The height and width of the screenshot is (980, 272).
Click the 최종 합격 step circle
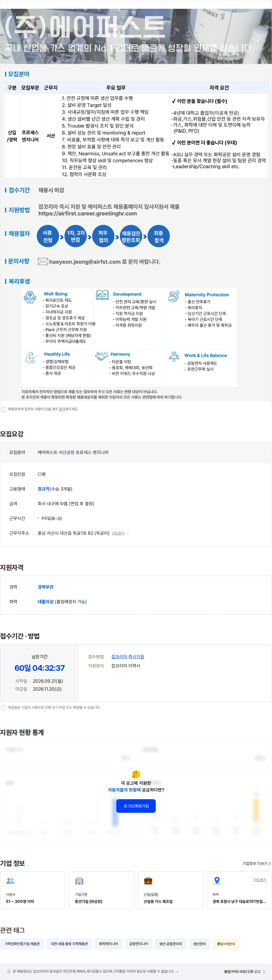(159, 236)
